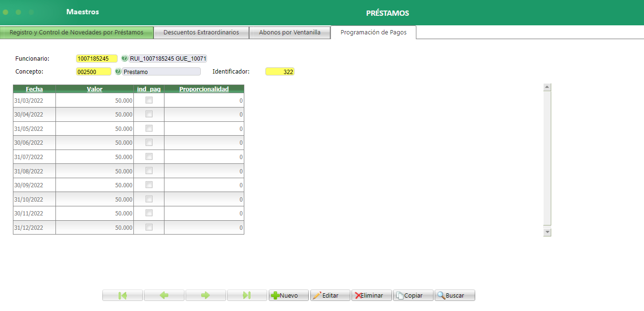The height and width of the screenshot is (311, 644).
Task: Switch to Descuentos Extraordinarios tab
Action: (201, 32)
